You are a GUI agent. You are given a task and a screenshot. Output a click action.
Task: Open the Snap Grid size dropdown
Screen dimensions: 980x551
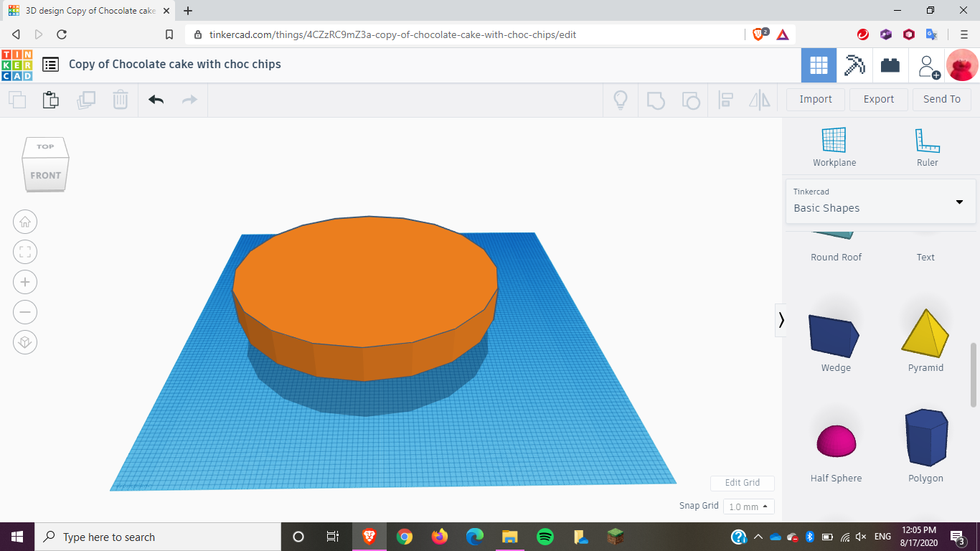click(x=748, y=506)
